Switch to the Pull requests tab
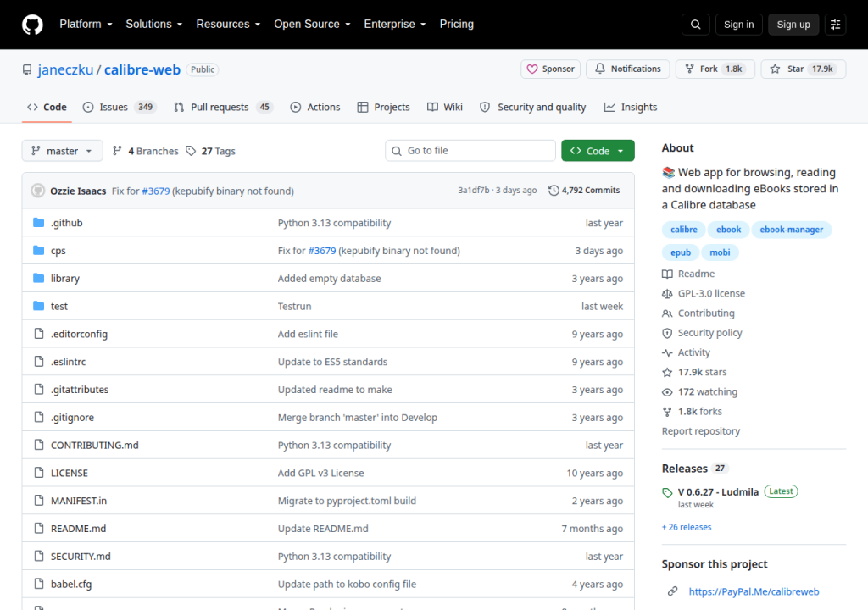This screenshot has width=868, height=610. tap(223, 108)
